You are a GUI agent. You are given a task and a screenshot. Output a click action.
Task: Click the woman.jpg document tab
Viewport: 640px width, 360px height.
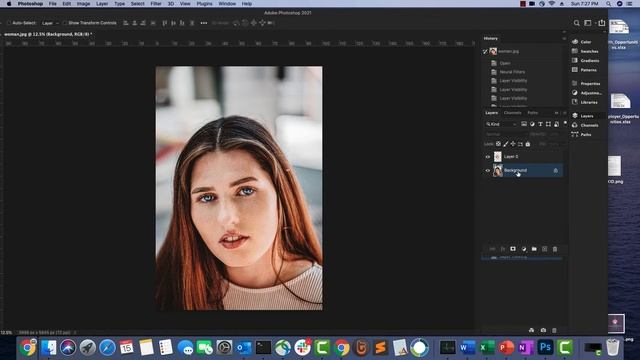tap(48, 34)
